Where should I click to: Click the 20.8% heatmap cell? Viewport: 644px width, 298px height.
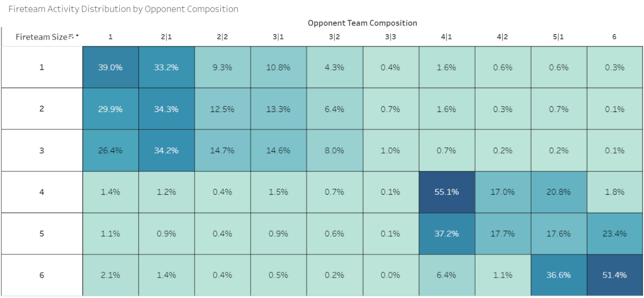pos(558,192)
